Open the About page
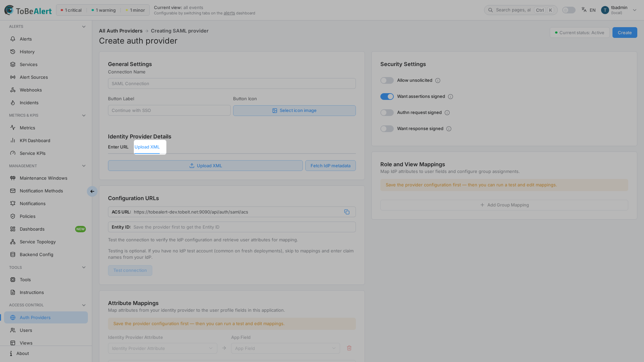The image size is (644, 362). pyautogui.click(x=46, y=353)
